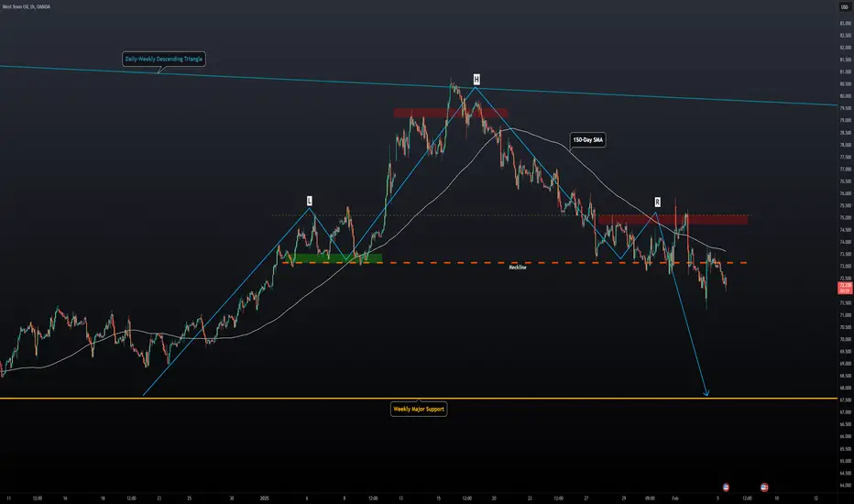Image resolution: width=854 pixels, height=504 pixels.
Task: Select the H head marker
Action: tap(476, 80)
